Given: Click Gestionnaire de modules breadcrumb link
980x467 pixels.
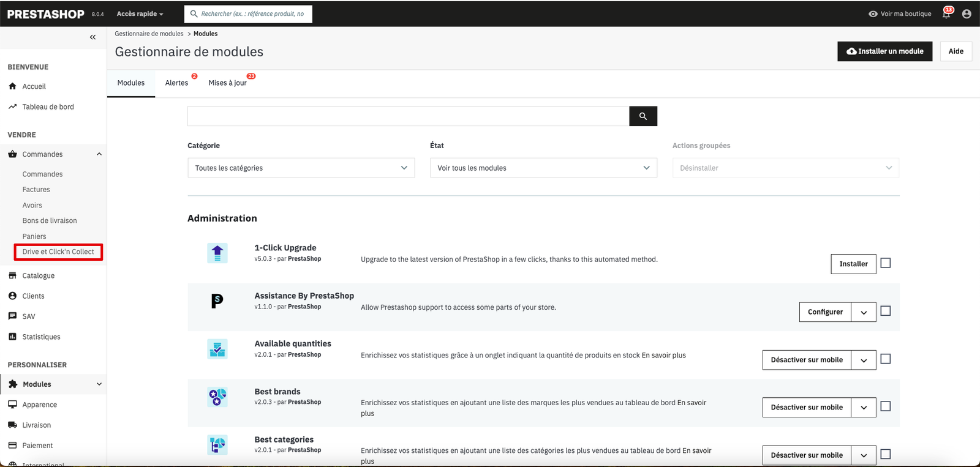Looking at the screenshot, I should coord(149,34).
